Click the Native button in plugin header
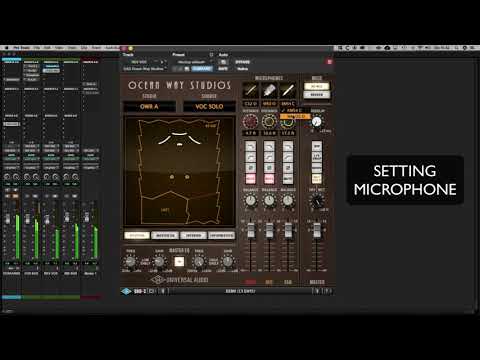 pos(242,69)
